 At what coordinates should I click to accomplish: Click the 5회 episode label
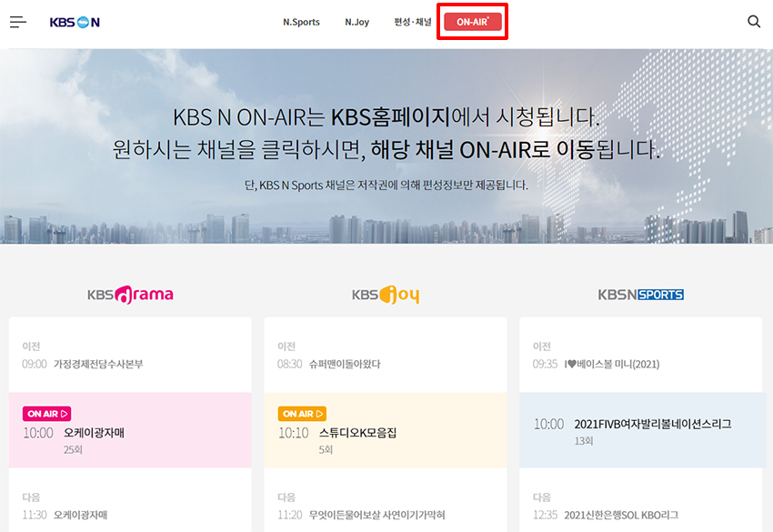point(326,449)
